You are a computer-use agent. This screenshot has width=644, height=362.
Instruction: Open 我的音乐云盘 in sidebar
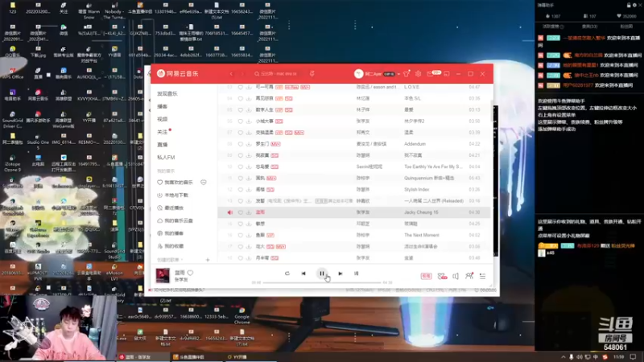click(x=178, y=220)
